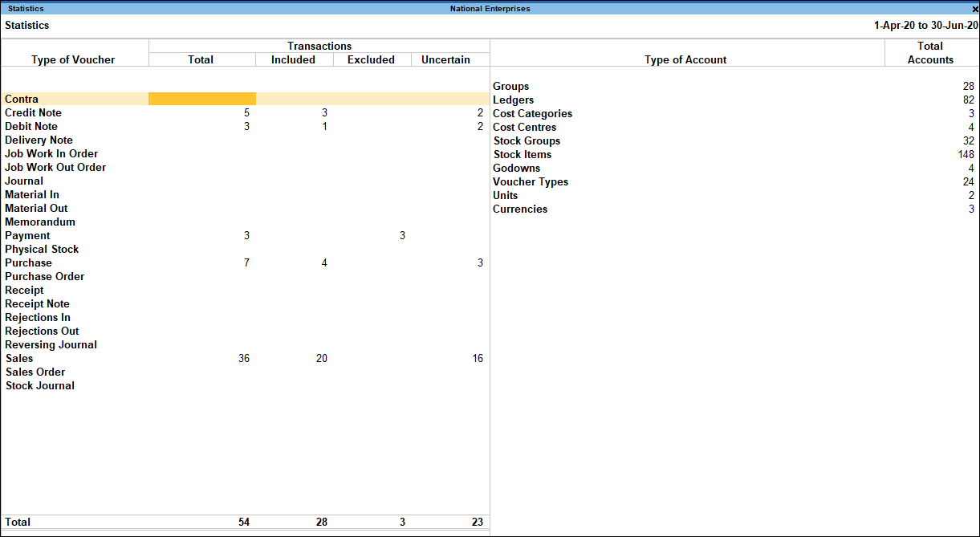
Task: Open the Currencies account type
Action: pyautogui.click(x=520, y=210)
